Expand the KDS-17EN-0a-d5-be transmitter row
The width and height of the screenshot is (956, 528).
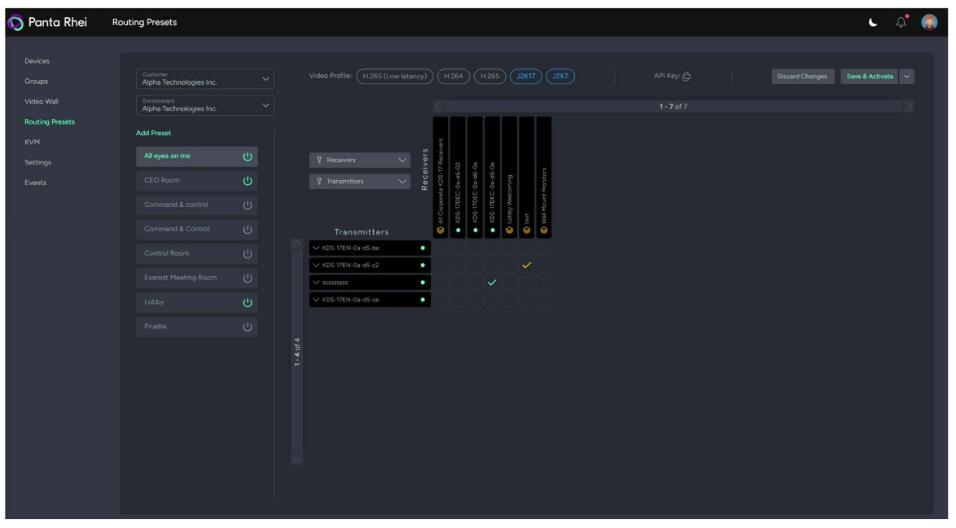tap(315, 247)
